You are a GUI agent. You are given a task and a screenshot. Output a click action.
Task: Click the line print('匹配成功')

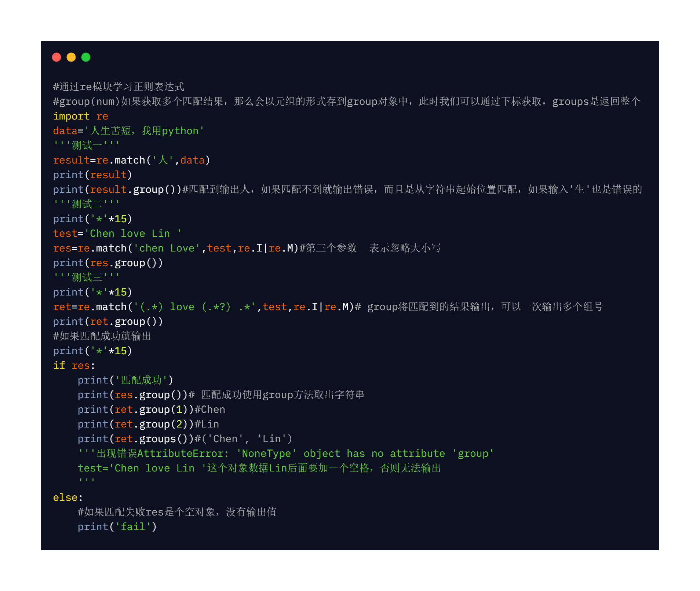coord(125,380)
